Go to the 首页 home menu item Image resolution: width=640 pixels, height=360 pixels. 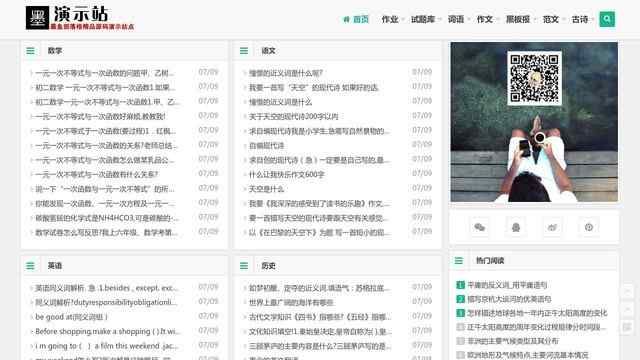(361, 19)
